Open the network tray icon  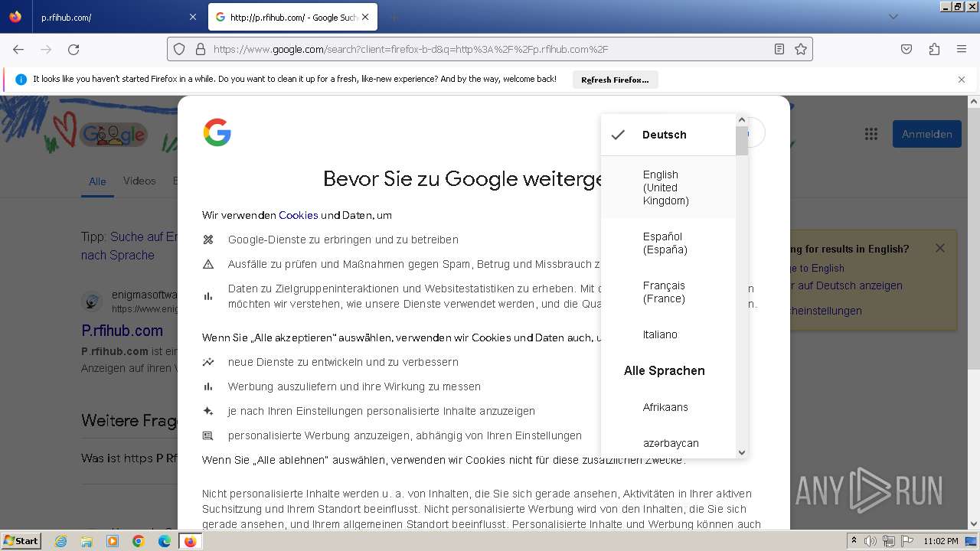click(889, 541)
